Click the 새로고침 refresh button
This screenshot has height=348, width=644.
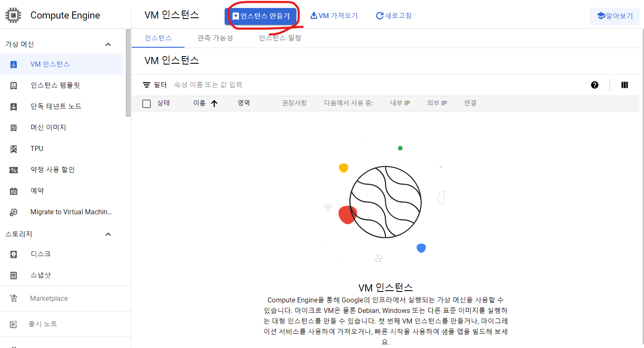point(394,16)
